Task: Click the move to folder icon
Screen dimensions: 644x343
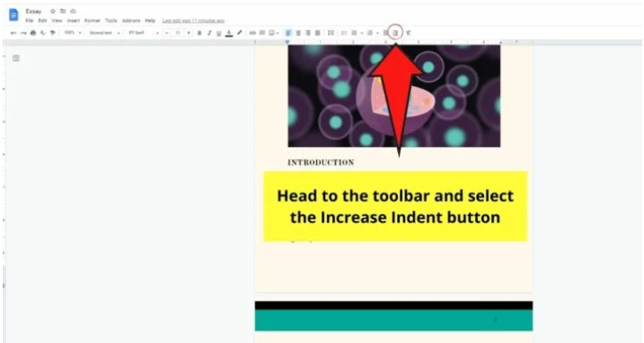Action: (x=63, y=11)
